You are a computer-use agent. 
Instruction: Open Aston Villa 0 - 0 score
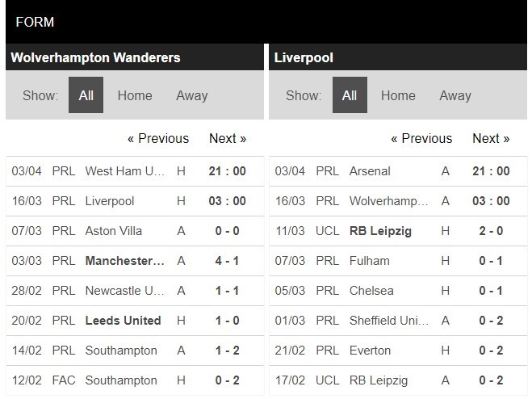coord(227,231)
